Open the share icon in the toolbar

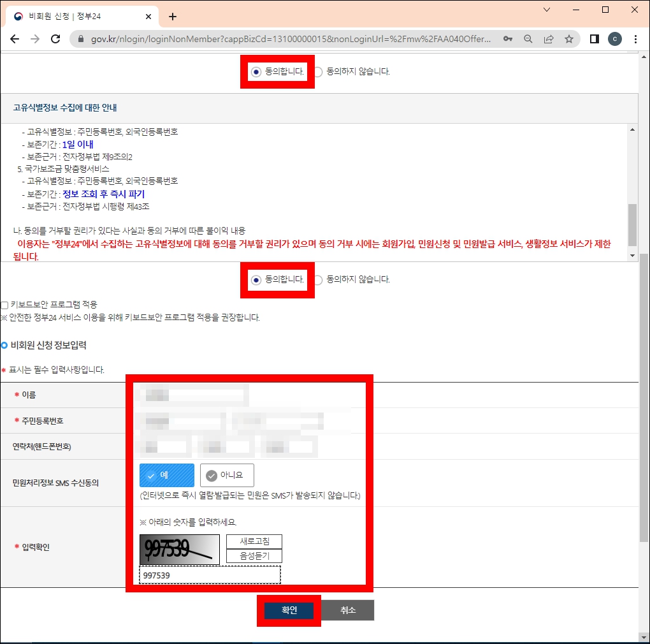[549, 39]
